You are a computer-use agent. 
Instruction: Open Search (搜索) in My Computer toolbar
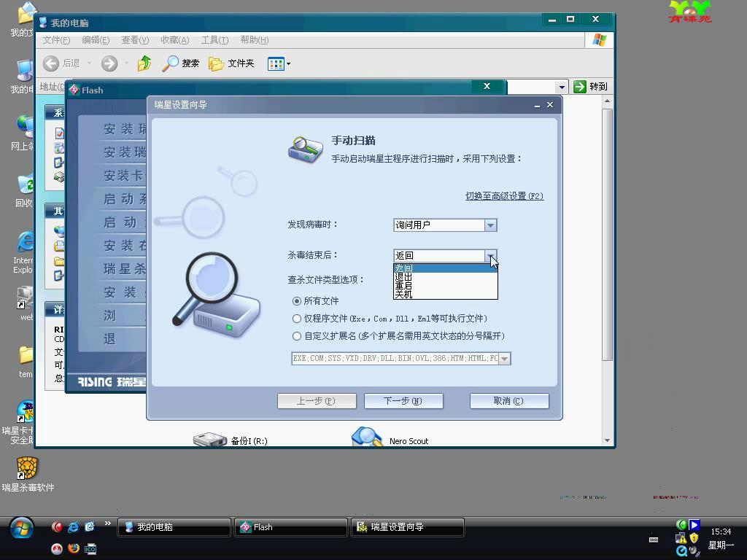[181, 63]
